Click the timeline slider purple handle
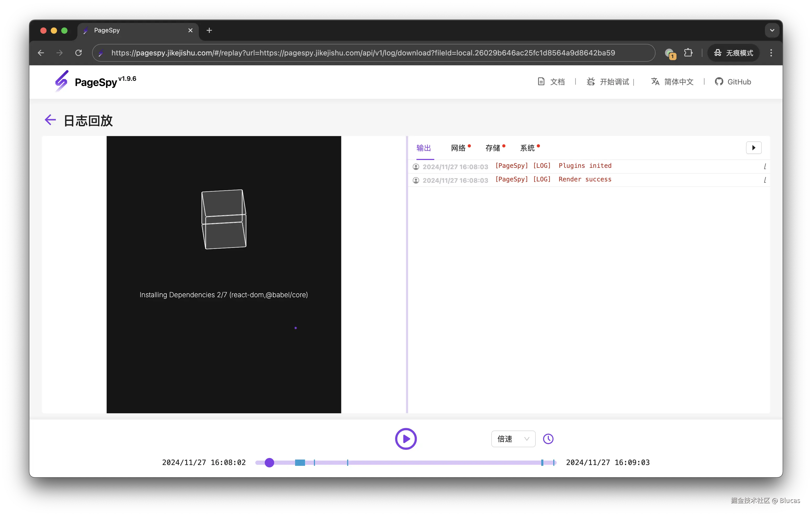Screen dimensions: 812x516 click(x=269, y=462)
